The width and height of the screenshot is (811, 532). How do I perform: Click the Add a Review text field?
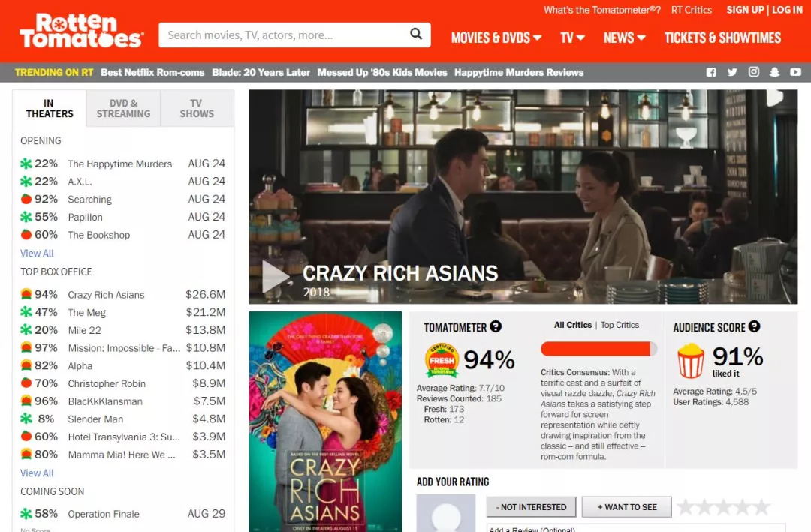pyautogui.click(x=636, y=527)
